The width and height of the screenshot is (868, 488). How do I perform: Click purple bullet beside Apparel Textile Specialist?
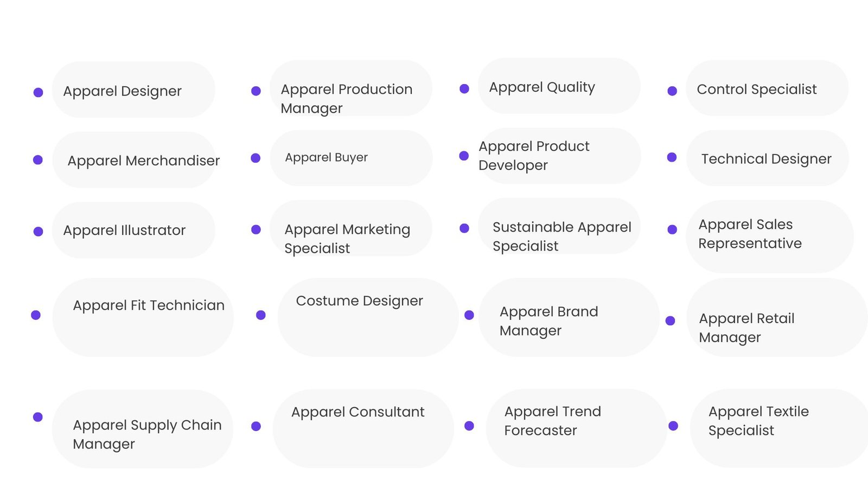tap(673, 426)
